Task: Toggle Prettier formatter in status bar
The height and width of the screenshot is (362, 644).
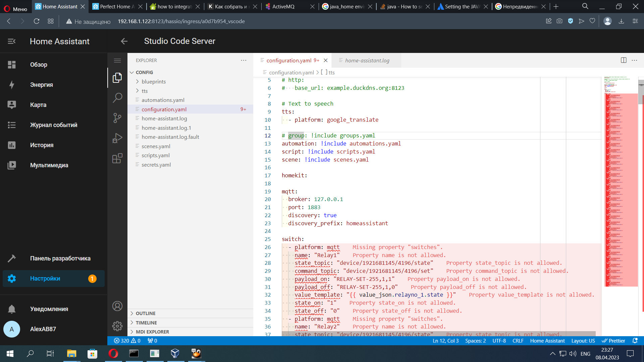Action: coord(613,341)
